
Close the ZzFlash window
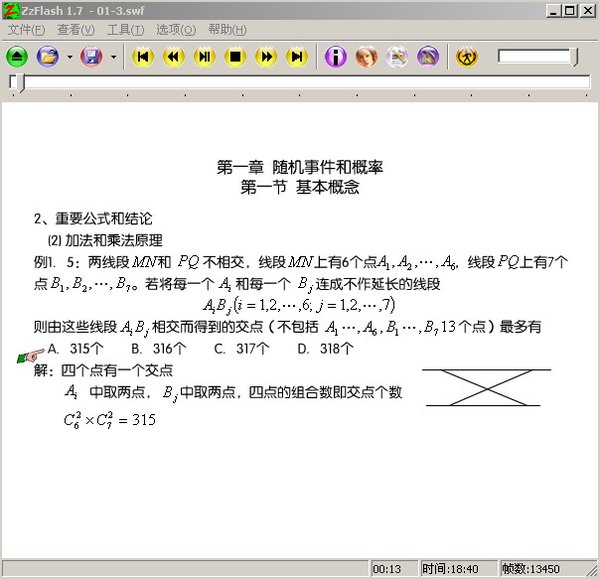tap(588, 11)
